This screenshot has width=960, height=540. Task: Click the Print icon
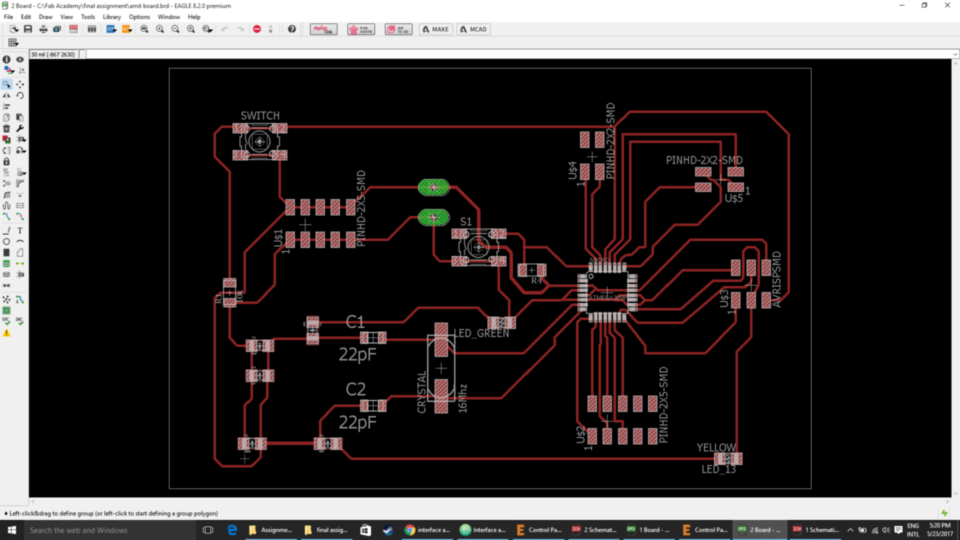tap(43, 29)
